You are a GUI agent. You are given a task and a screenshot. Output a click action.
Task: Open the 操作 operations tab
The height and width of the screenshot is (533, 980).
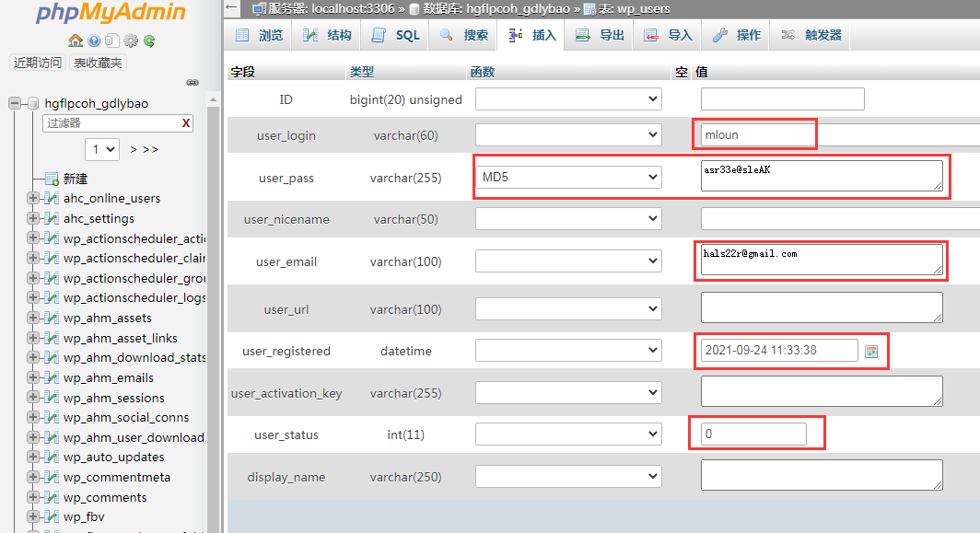click(x=736, y=36)
